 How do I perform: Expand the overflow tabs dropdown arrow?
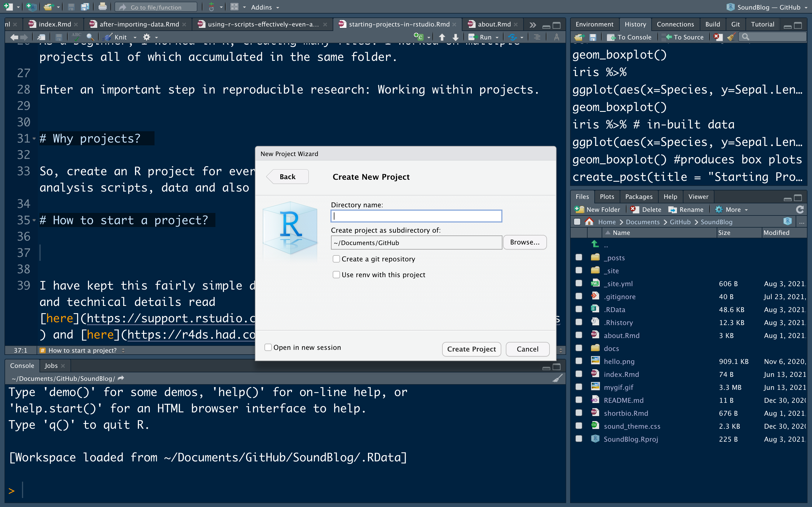click(x=532, y=24)
